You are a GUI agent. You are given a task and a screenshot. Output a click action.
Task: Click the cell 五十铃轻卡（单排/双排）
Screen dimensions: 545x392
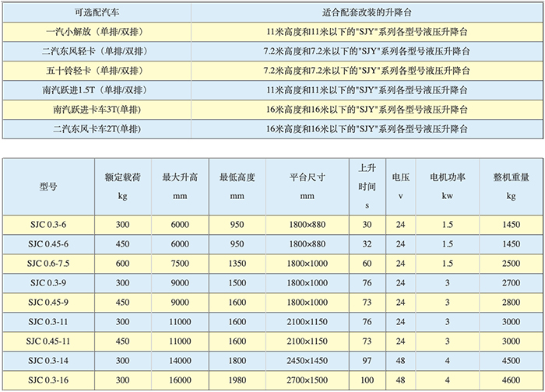coord(97,72)
